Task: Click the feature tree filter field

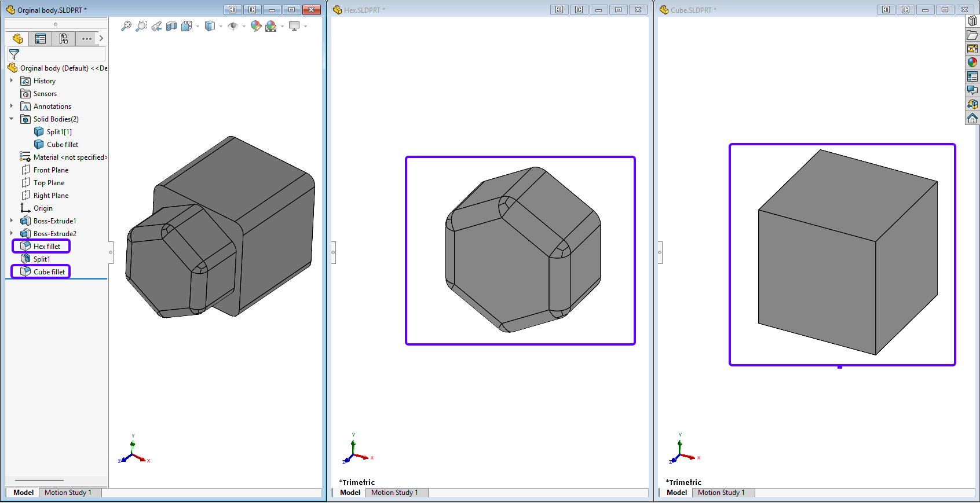Action: (57, 54)
